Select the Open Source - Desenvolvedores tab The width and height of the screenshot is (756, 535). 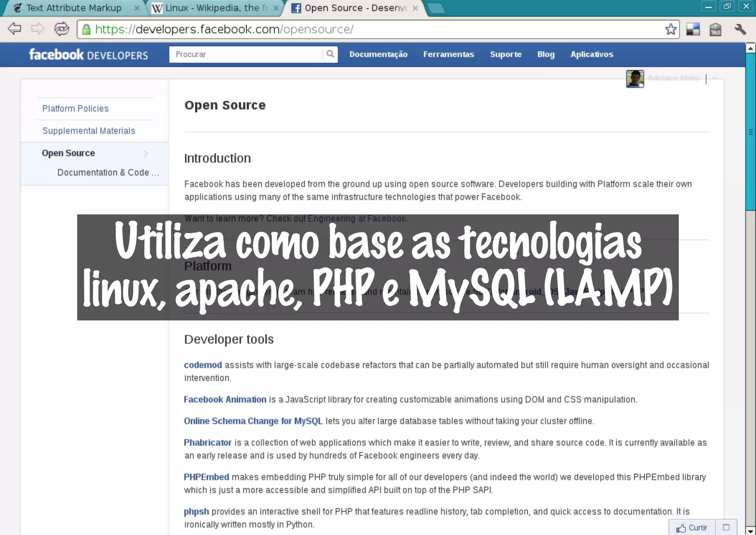(x=354, y=8)
